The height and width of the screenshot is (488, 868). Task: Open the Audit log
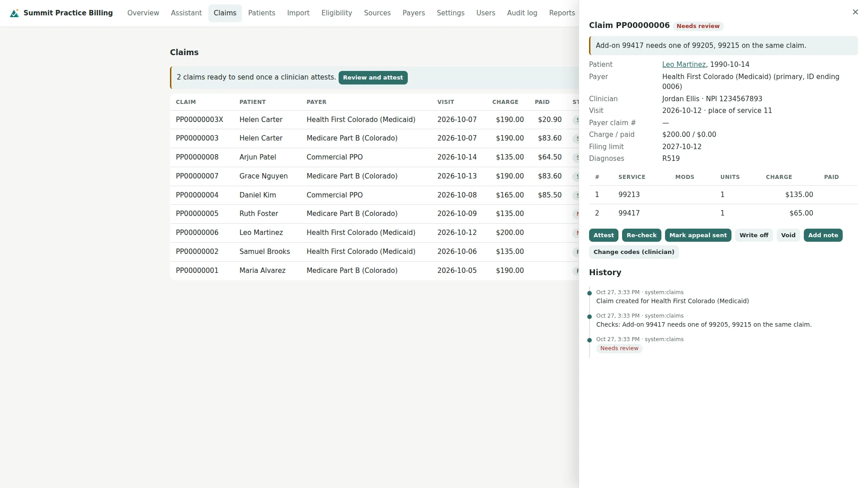tap(522, 13)
